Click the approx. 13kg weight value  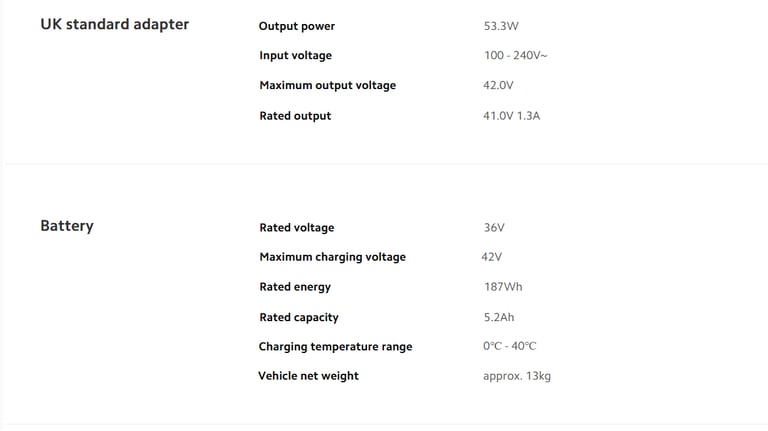pos(517,376)
